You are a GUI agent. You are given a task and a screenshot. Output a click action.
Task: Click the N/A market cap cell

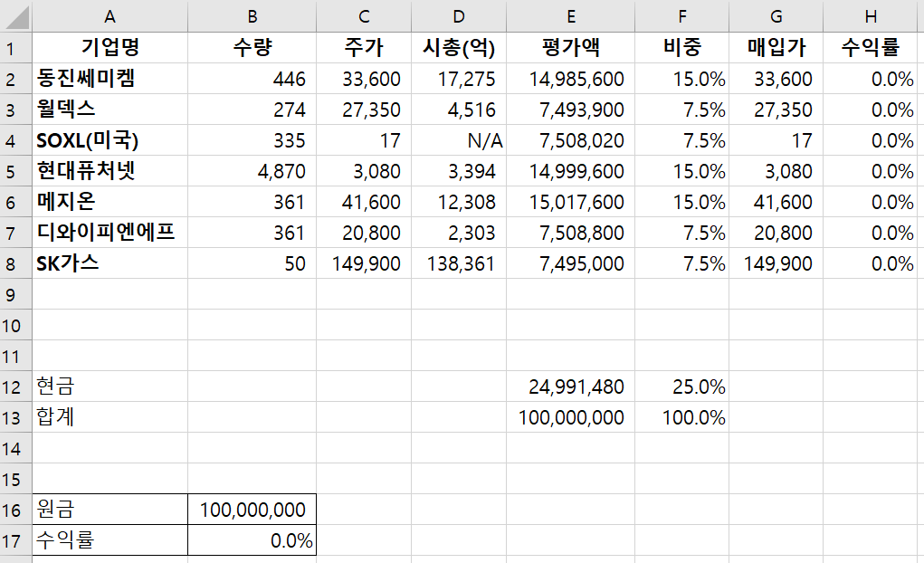point(459,140)
